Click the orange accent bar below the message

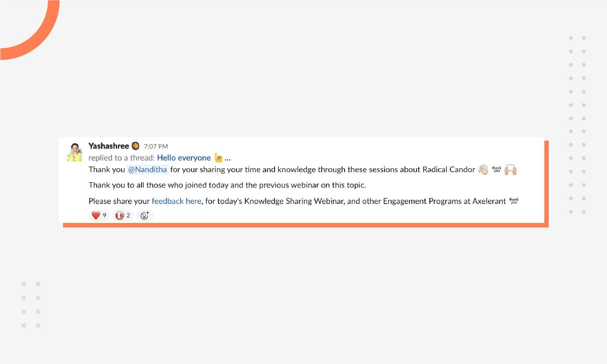pyautogui.click(x=307, y=225)
